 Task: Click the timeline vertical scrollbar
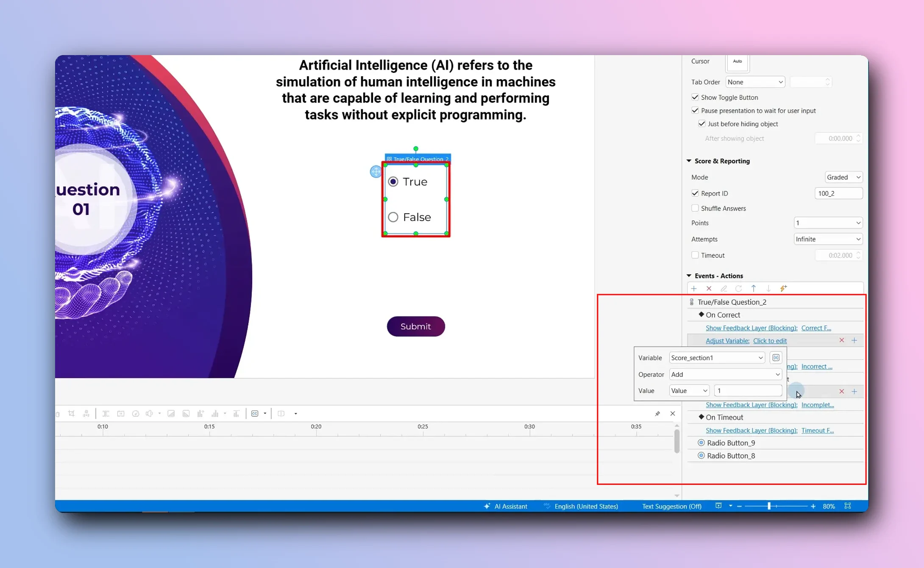pyautogui.click(x=676, y=441)
